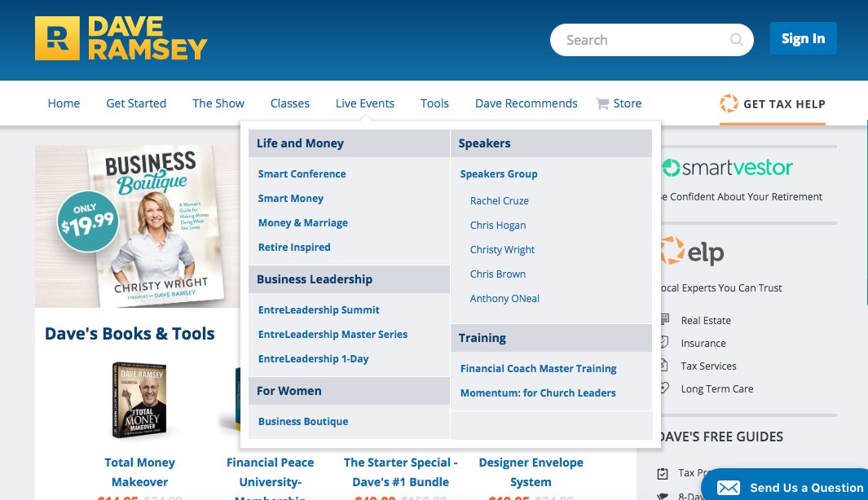Image resolution: width=868 pixels, height=500 pixels.
Task: Click the Long Term Care link
Action: 717,388
